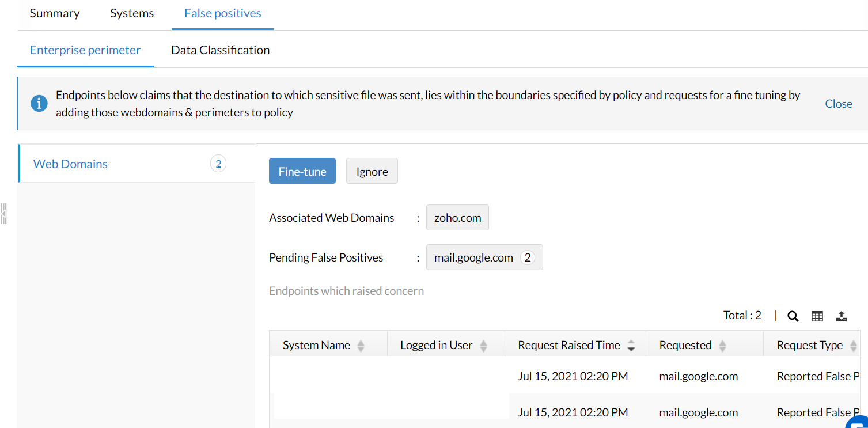
Task: Click the export icon above table
Action: [842, 316]
